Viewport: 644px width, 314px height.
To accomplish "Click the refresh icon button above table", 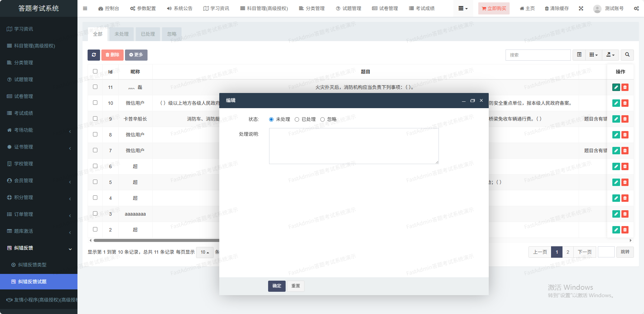I will pyautogui.click(x=94, y=55).
